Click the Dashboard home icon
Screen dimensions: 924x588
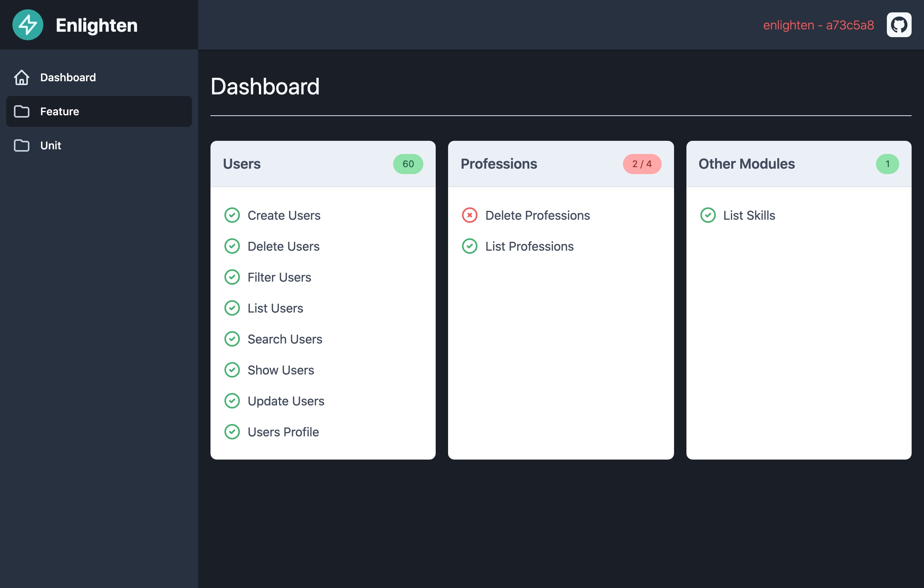tap(22, 77)
